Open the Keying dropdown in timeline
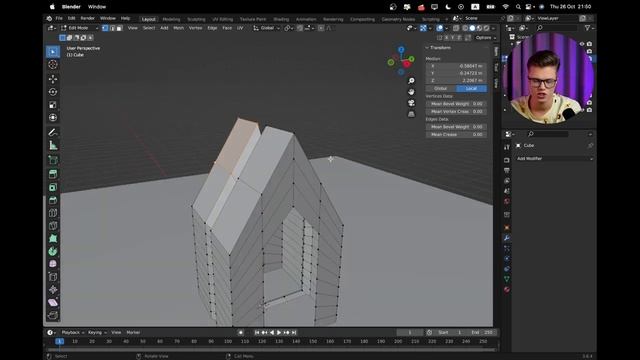 97,333
